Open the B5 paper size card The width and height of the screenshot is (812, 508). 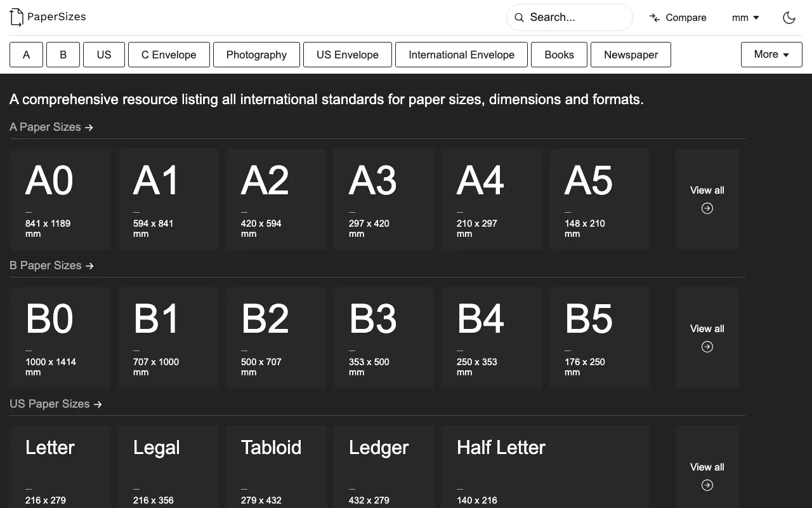tap(599, 338)
